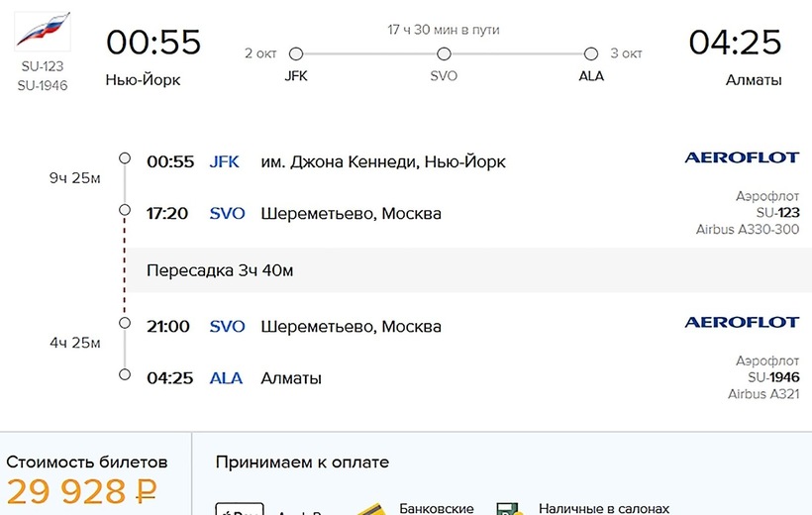The height and width of the screenshot is (515, 812).
Task: Click the cash payment icon
Action: [510, 508]
